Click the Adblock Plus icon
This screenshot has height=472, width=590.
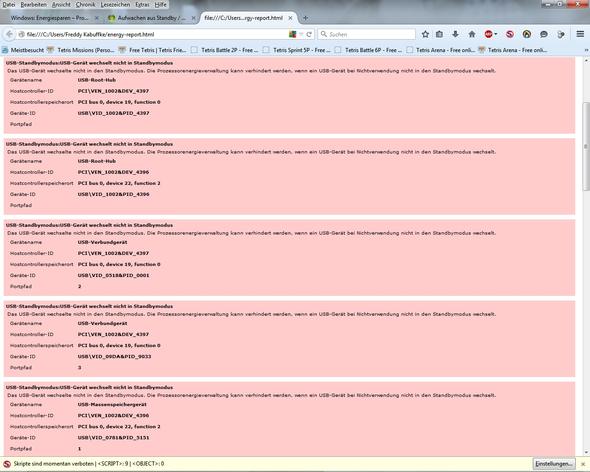tap(488, 34)
